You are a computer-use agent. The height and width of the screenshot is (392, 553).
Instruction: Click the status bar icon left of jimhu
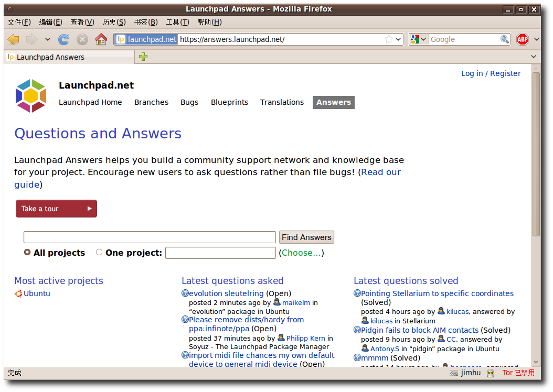coord(453,373)
